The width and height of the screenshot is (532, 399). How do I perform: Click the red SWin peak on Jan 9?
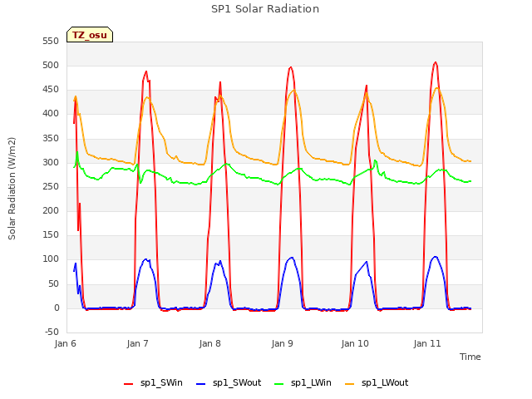pyautogui.click(x=290, y=67)
